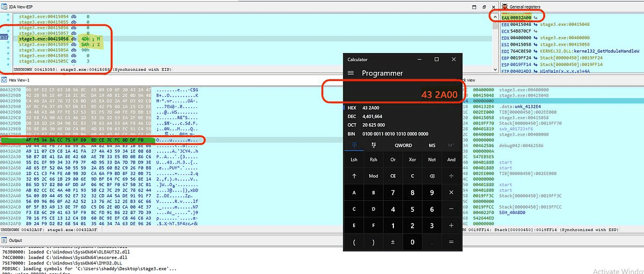Image resolution: width=644 pixels, height=274 pixels.
Task: Click the minus operator key in Calculator
Action: click(x=451, y=209)
